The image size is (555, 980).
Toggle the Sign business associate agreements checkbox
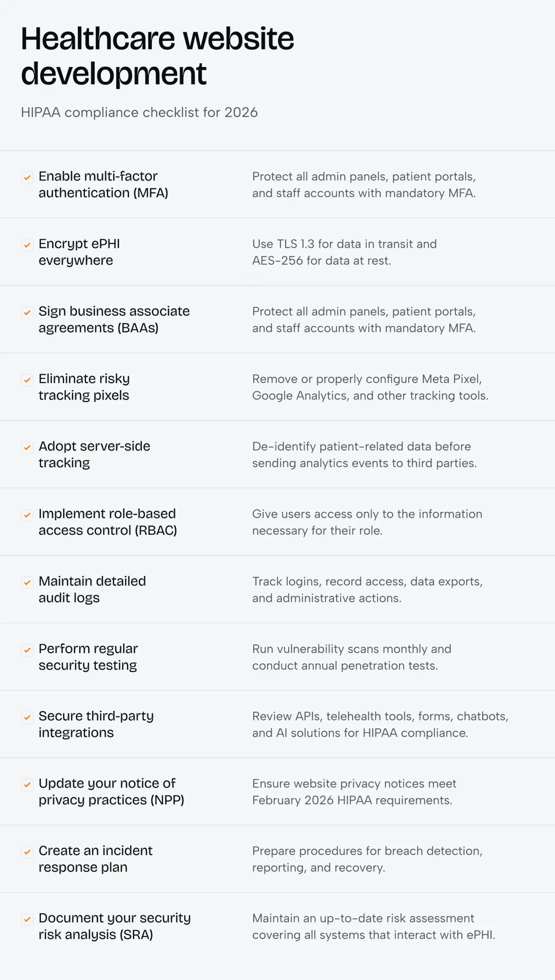pyautogui.click(x=27, y=312)
